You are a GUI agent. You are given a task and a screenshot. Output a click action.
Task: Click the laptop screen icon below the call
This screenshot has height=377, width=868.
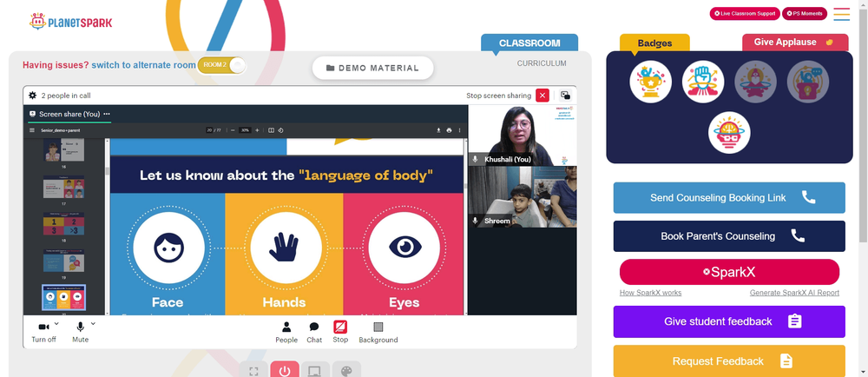coord(315,370)
